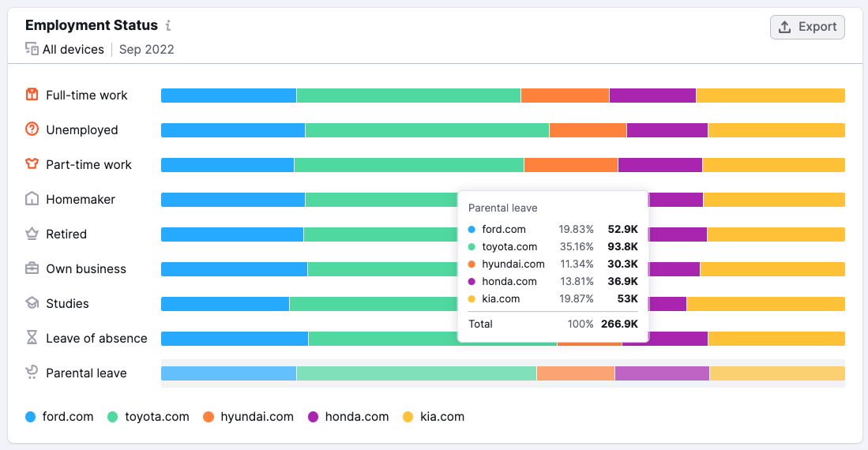This screenshot has height=450, width=868.
Task: Click the yellow kia.com segment in Homemaker
Action: [774, 200]
